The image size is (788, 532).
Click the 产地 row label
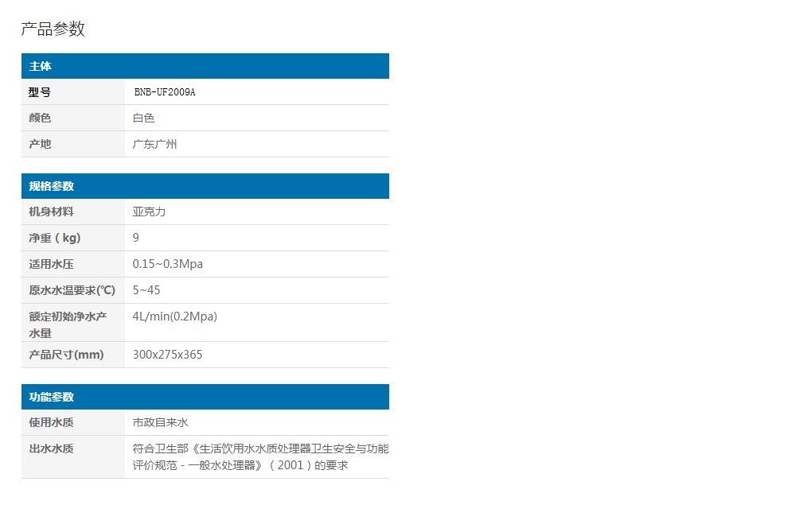point(40,144)
